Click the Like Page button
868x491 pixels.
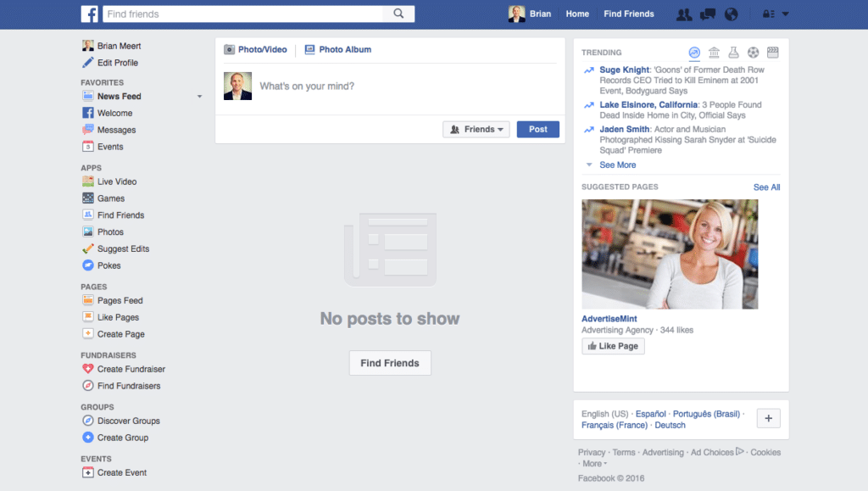click(x=614, y=346)
